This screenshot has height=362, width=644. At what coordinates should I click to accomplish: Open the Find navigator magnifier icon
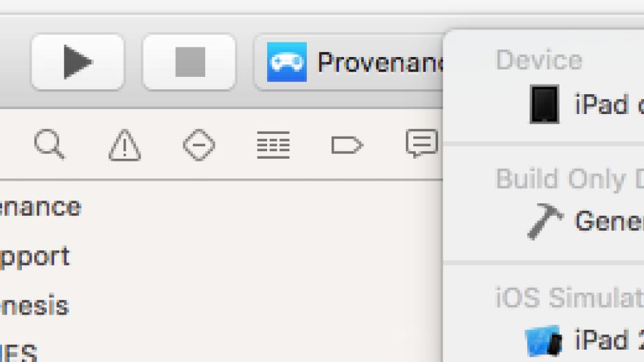point(49,144)
